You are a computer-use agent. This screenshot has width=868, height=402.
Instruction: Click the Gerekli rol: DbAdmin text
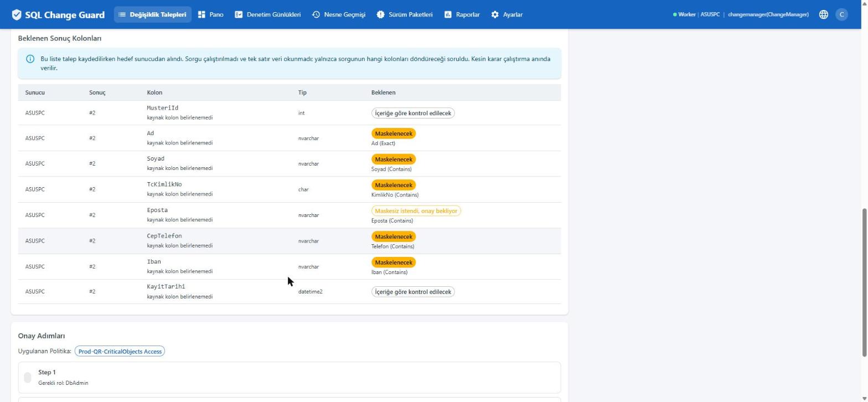coord(63,383)
